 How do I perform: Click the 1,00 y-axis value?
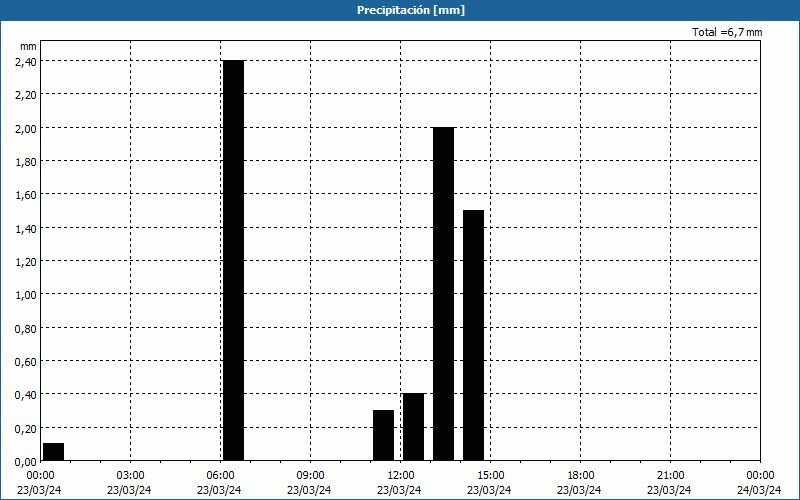(26, 294)
